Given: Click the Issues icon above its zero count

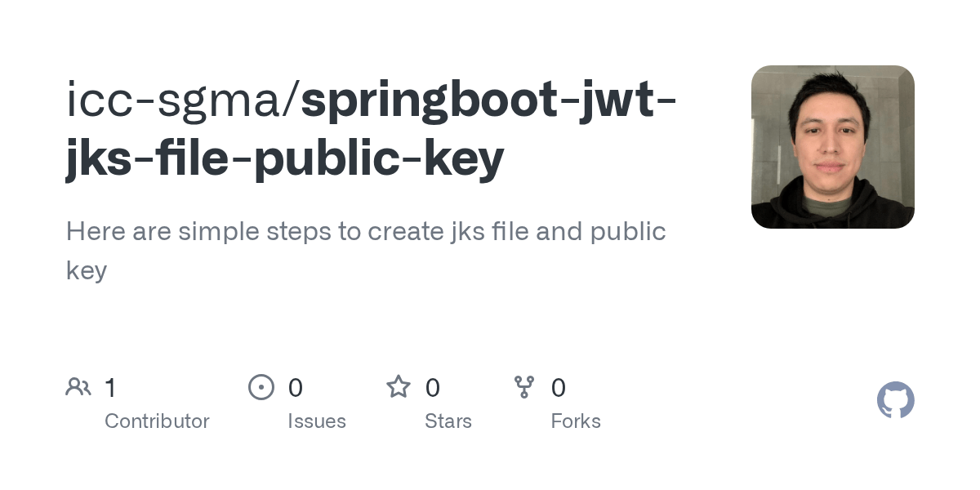Looking at the screenshot, I should 261,386.
